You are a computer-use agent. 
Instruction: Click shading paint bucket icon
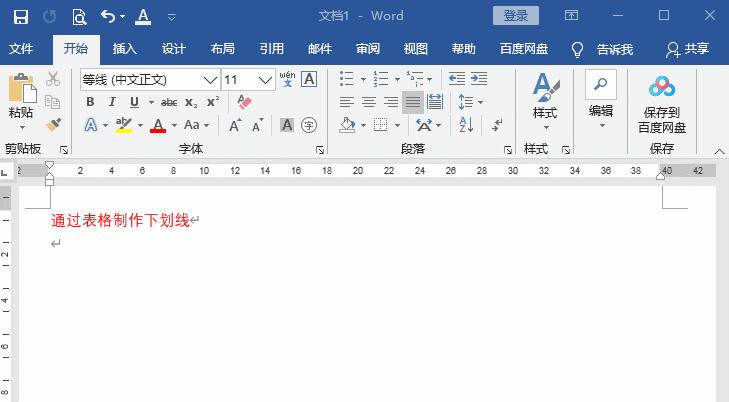347,125
